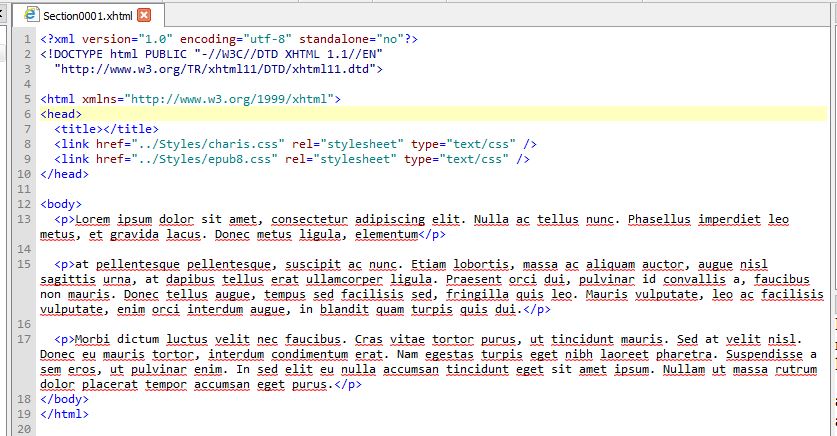This screenshot has height=436, width=837.
Task: Click line number 6 in the gutter
Action: click(x=27, y=114)
